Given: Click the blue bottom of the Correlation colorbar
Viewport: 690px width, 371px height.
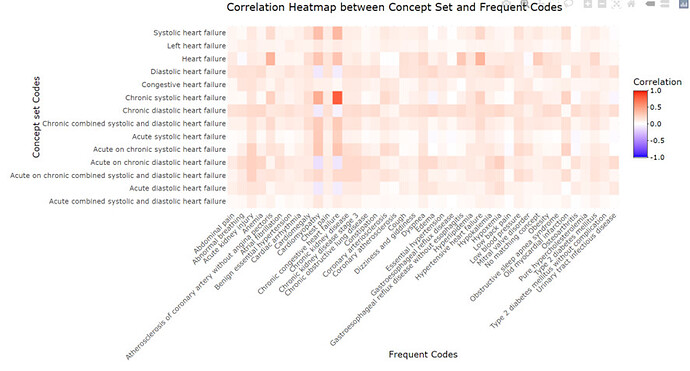Looking at the screenshot, I should (x=640, y=152).
